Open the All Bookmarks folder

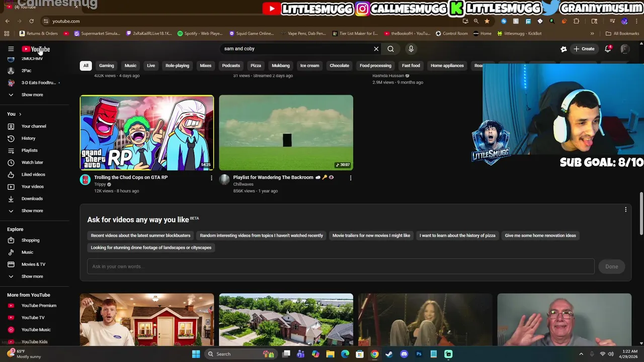pyautogui.click(x=622, y=33)
